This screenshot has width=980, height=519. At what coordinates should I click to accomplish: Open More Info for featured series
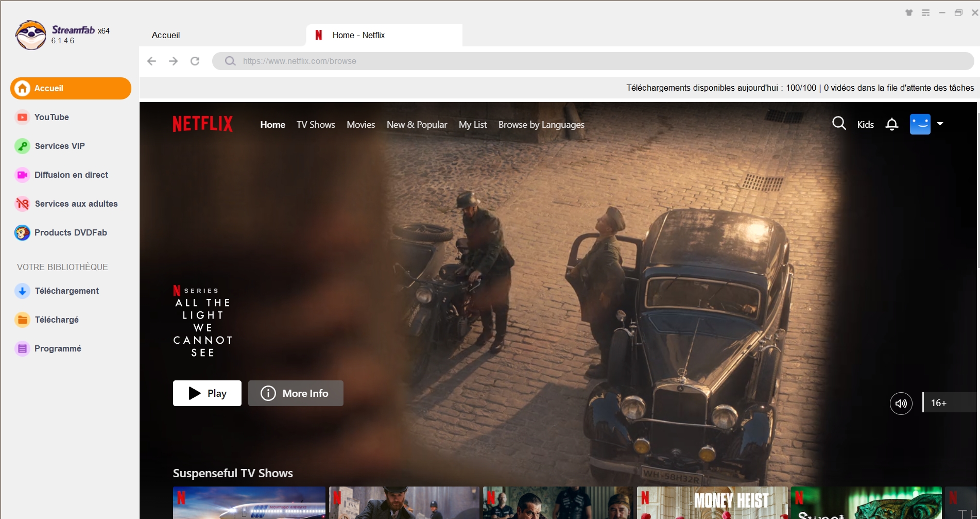coord(296,393)
